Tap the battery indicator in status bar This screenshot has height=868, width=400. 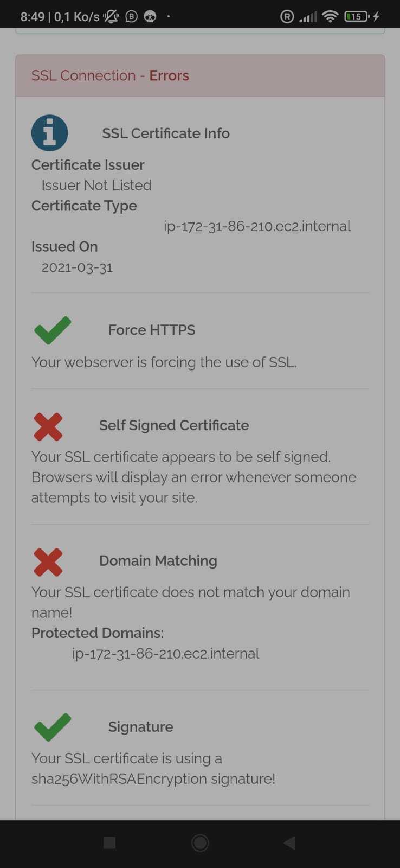357,16
